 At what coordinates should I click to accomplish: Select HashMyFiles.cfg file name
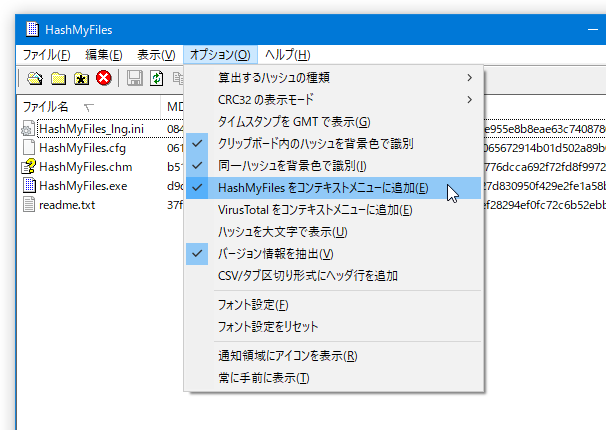point(82,148)
